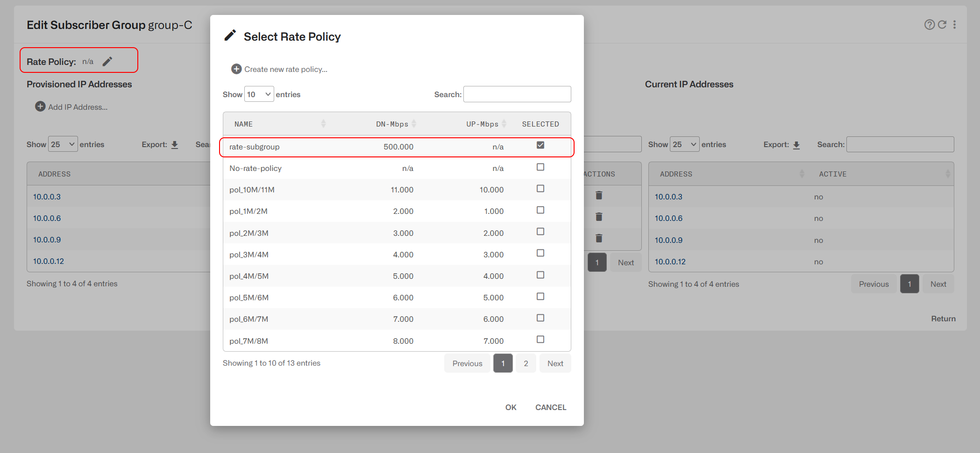The height and width of the screenshot is (453, 980).
Task: Open the three-dot options menu
Action: click(x=954, y=25)
